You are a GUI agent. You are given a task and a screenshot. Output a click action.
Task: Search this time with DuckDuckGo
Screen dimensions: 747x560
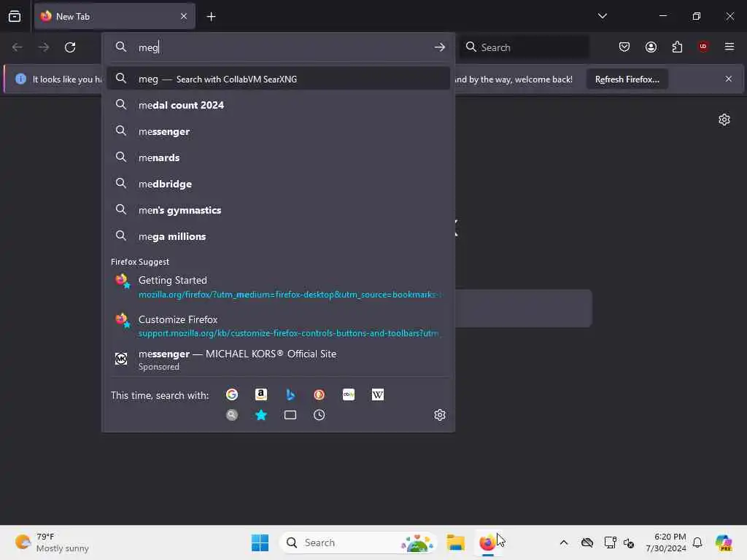pos(320,394)
